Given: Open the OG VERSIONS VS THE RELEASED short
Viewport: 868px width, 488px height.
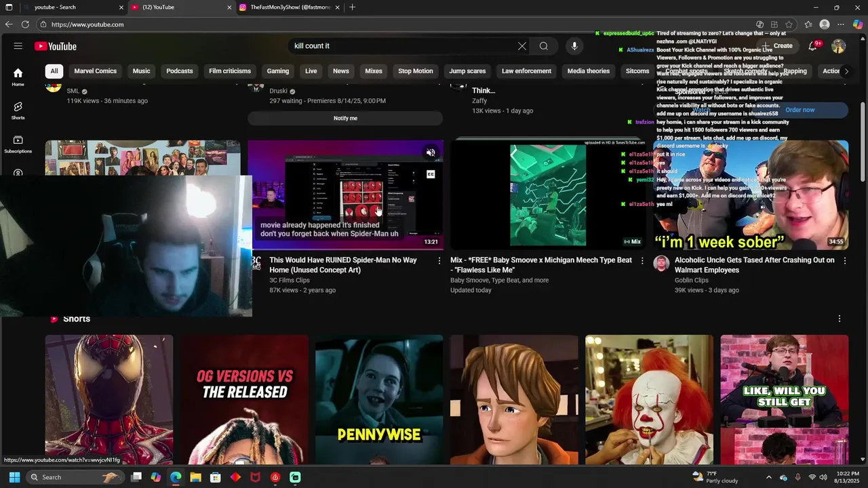Looking at the screenshot, I should pos(244,400).
